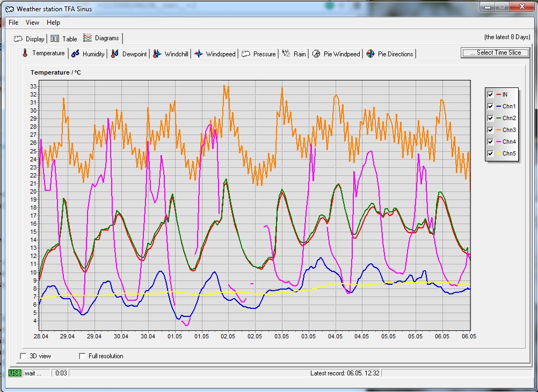Open the View menu
Viewport: 538px width, 392px height.
coord(32,23)
